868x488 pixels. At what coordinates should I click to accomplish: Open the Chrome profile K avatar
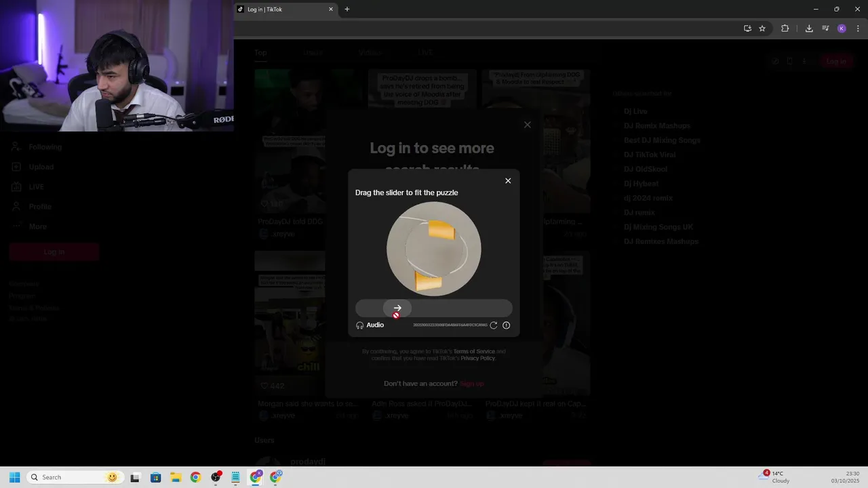(x=842, y=28)
